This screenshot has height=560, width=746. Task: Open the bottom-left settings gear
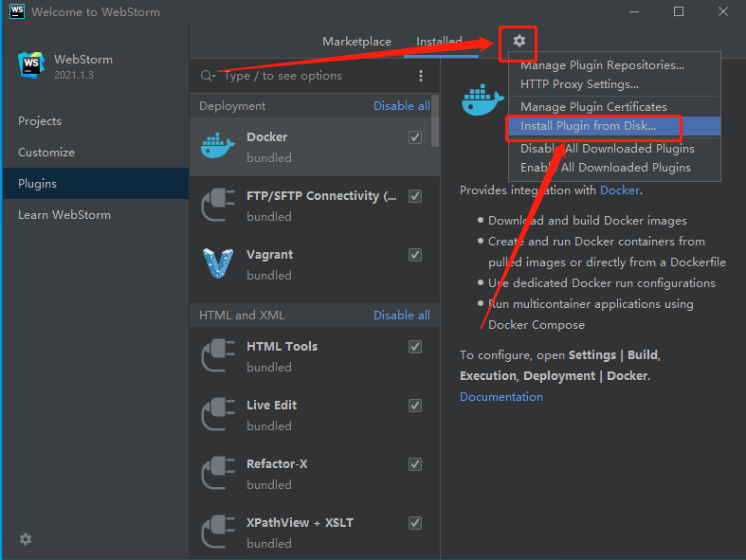26,538
